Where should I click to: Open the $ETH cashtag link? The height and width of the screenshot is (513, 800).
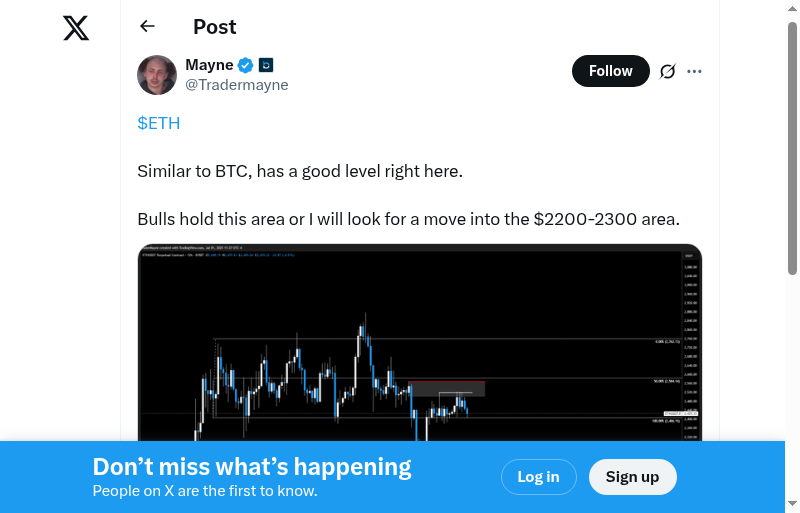[158, 123]
